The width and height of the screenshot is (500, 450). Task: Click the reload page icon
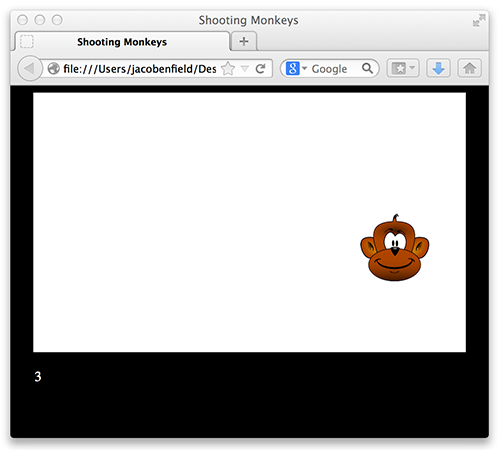coord(260,69)
